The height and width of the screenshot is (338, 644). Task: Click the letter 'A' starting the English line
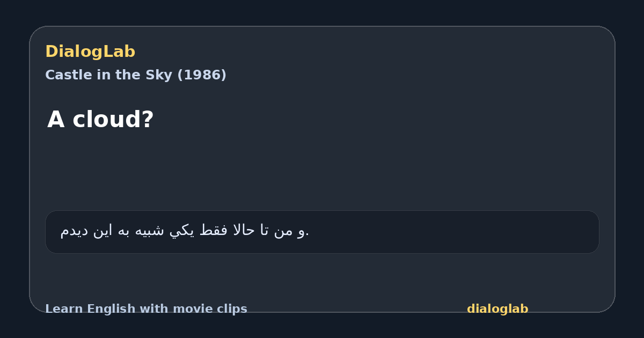56,120
